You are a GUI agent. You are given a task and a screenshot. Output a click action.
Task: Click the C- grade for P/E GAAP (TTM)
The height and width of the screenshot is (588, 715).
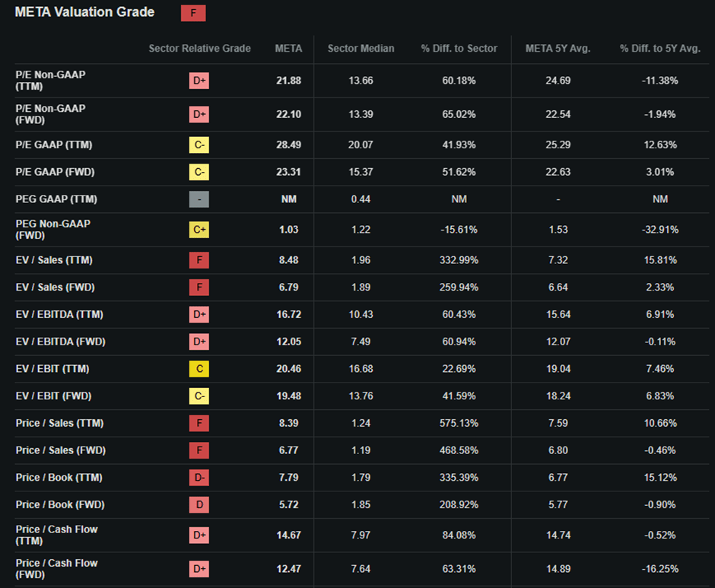click(199, 145)
